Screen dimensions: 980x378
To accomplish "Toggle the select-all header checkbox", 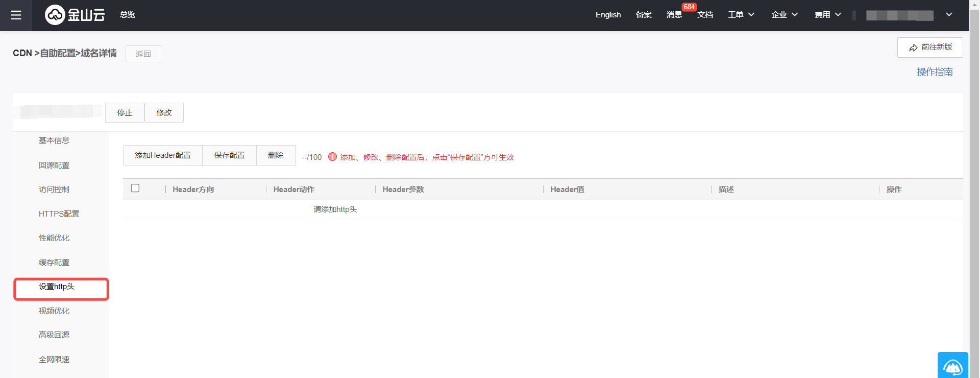I will point(135,188).
